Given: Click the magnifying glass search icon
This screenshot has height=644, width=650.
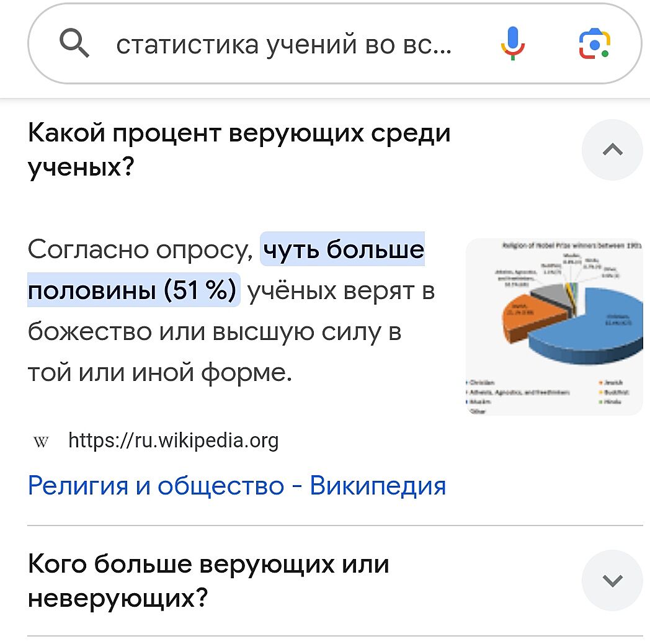Looking at the screenshot, I should pyautogui.click(x=75, y=45).
